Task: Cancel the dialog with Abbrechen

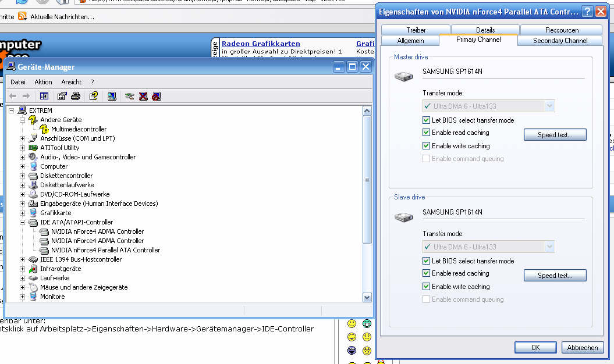Action: pos(583,347)
